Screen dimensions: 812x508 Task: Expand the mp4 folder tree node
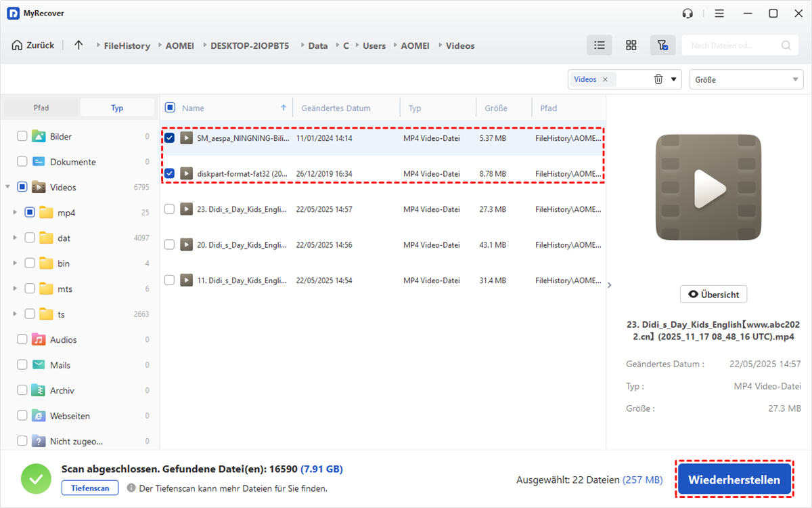[x=15, y=213]
